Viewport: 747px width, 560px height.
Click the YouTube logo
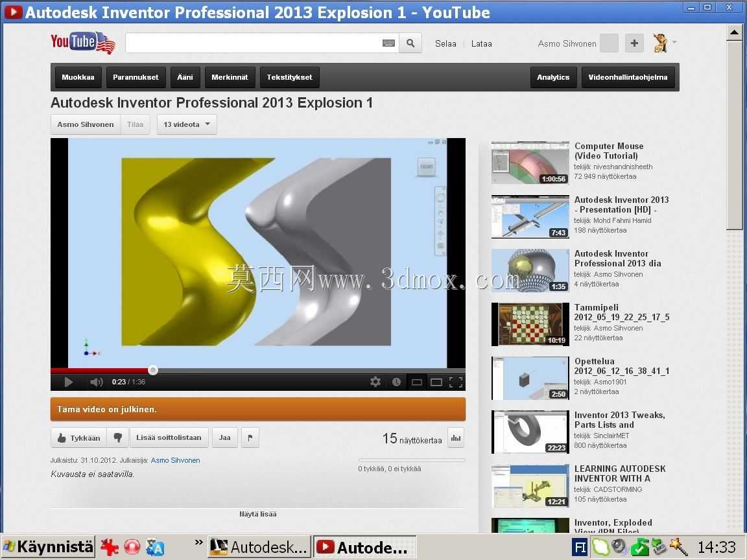point(83,43)
